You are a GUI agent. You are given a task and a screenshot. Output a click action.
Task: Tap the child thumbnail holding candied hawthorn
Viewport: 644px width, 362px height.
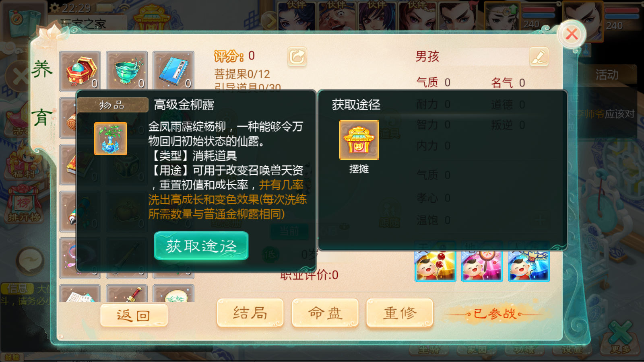[x=435, y=266]
